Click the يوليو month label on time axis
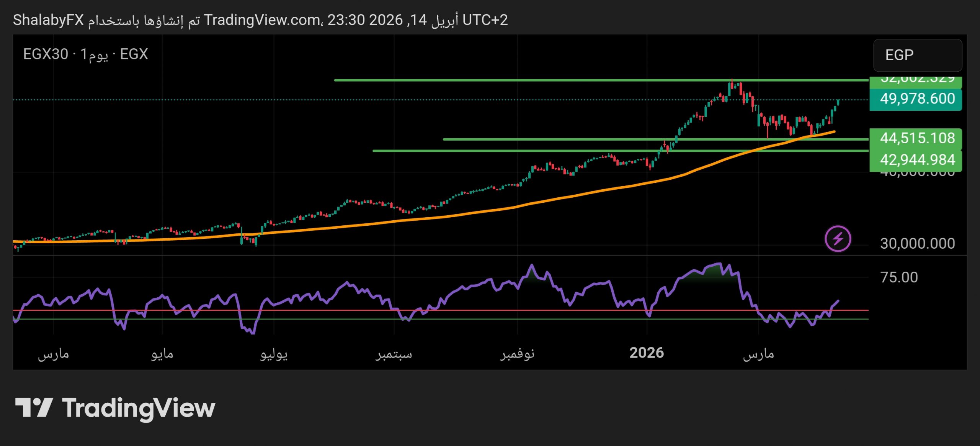 pos(274,354)
